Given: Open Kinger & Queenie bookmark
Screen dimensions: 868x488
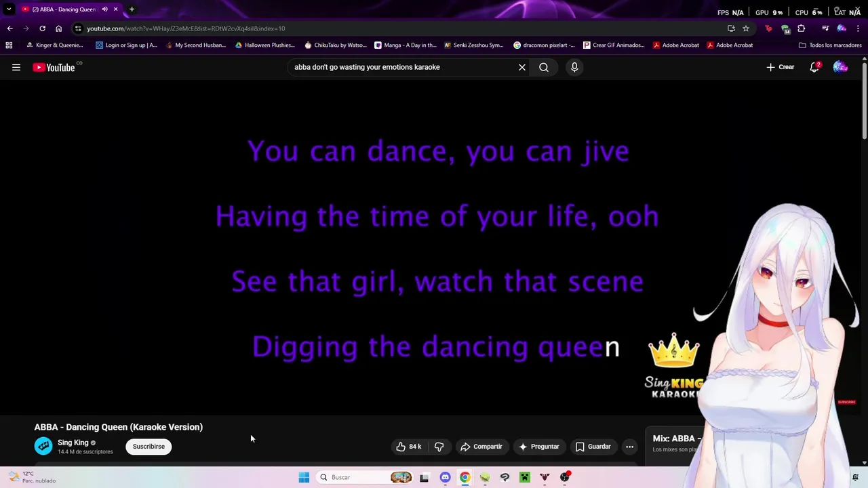Looking at the screenshot, I should [54, 45].
